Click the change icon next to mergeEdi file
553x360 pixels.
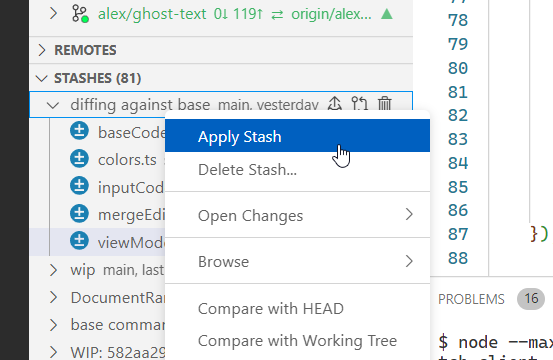click(x=79, y=213)
